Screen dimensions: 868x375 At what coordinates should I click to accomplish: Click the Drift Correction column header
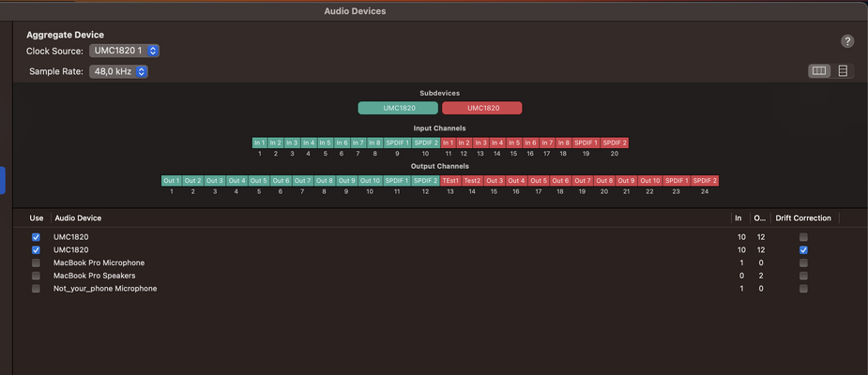[803, 217]
